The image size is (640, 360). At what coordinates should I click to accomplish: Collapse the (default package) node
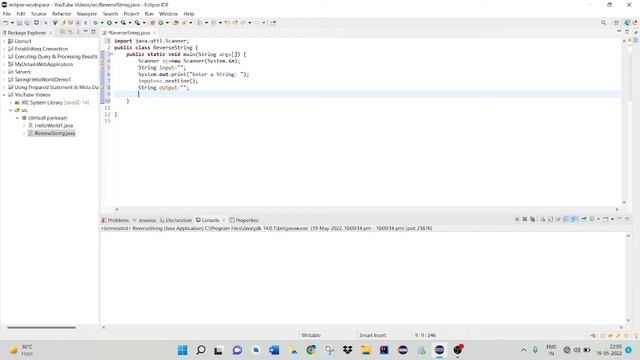tap(18, 118)
